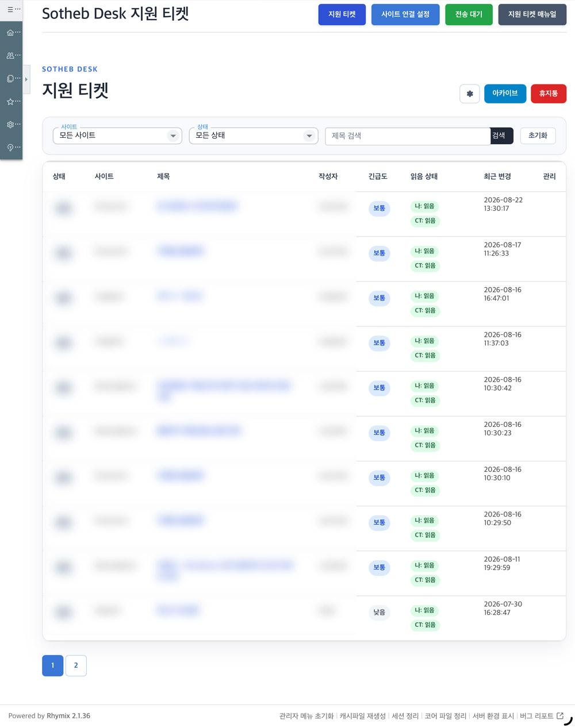Click the 지원 티켓 top navigation button
The image size is (575, 728).
coord(342,14)
